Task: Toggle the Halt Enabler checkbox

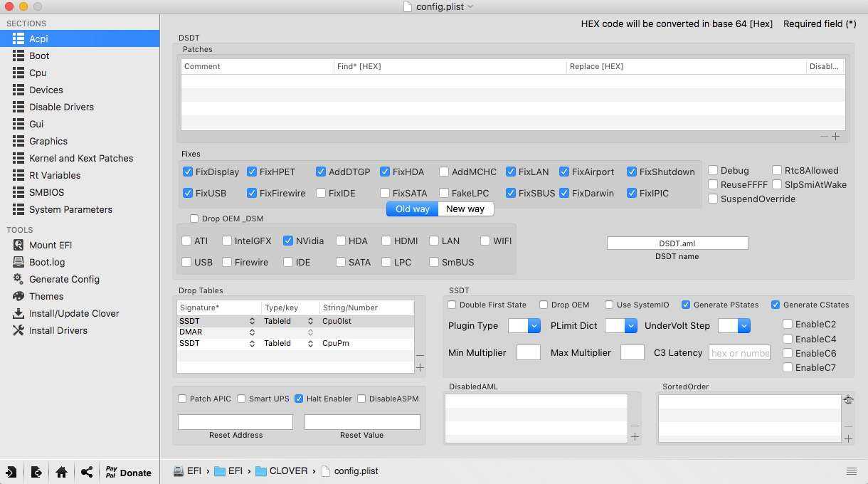Action: point(299,399)
